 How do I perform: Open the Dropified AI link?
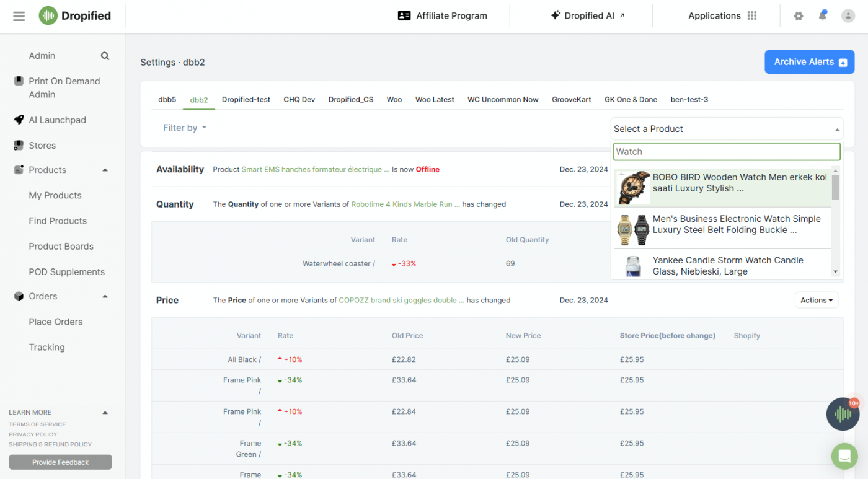(588, 16)
